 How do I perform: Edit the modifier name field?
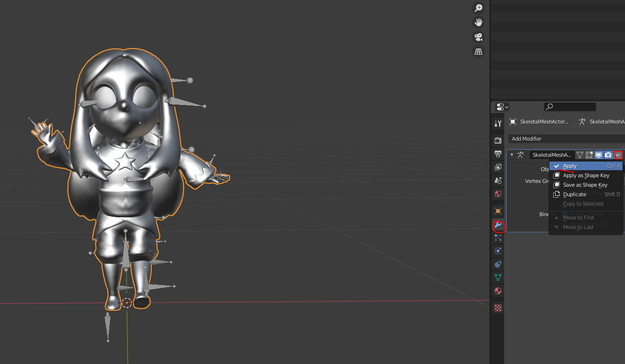pyautogui.click(x=552, y=155)
